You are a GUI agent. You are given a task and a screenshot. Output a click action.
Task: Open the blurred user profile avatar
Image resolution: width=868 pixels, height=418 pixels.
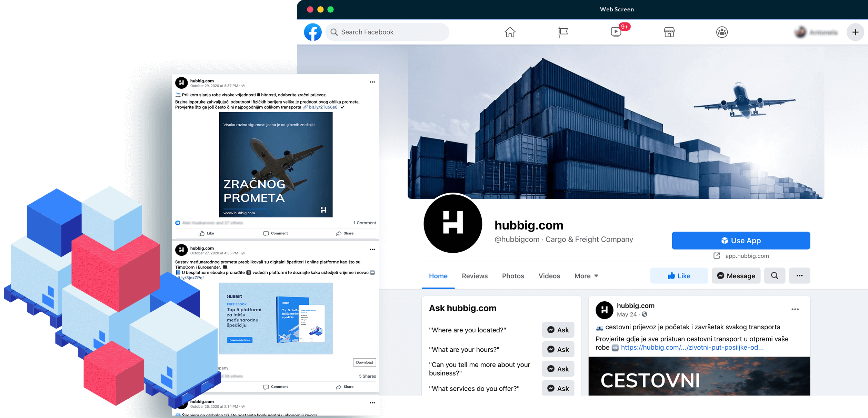pos(800,32)
